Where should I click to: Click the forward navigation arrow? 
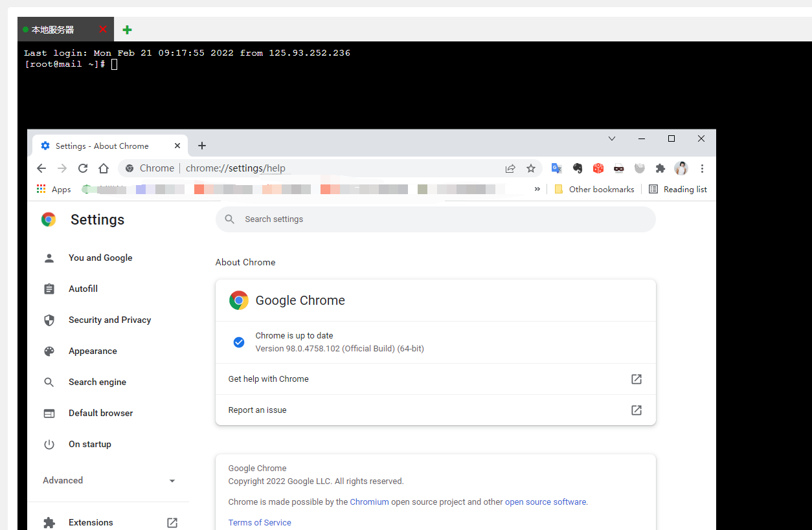coord(62,168)
